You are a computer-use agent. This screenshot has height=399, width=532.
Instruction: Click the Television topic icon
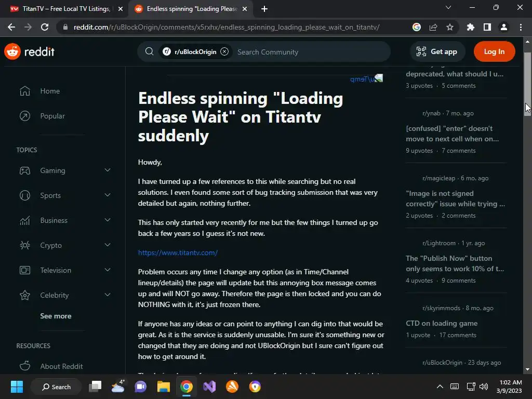coord(25,270)
